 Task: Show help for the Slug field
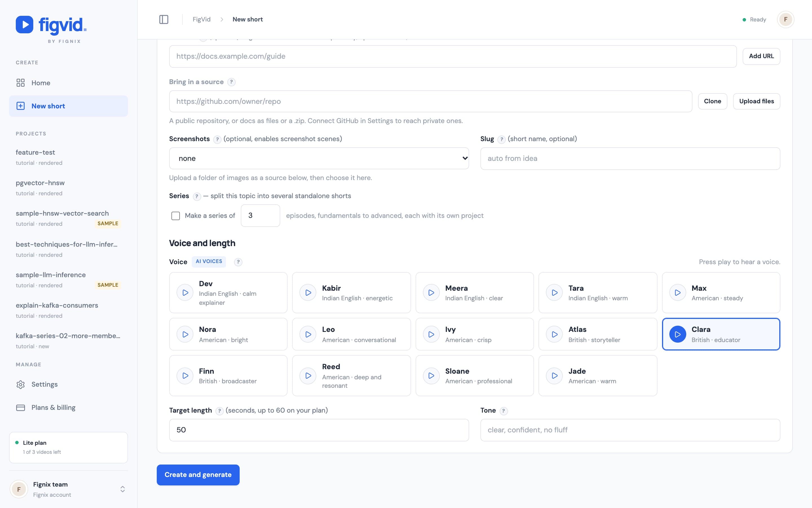tap(501, 139)
